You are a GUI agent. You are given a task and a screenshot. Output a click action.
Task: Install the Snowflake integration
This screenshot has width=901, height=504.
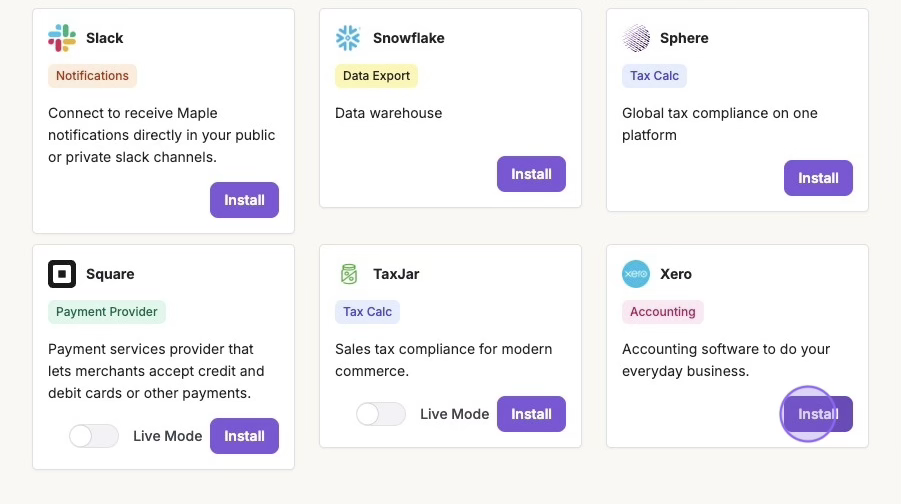click(x=531, y=174)
